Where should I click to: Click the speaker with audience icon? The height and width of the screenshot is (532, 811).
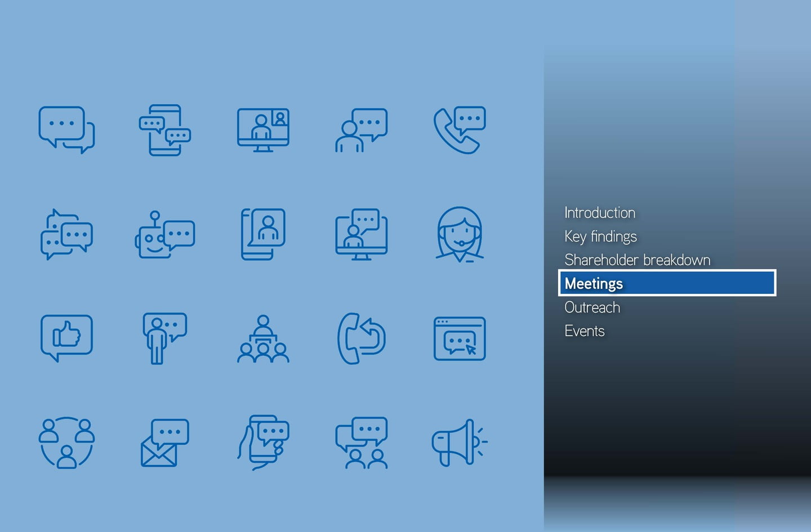point(263,338)
